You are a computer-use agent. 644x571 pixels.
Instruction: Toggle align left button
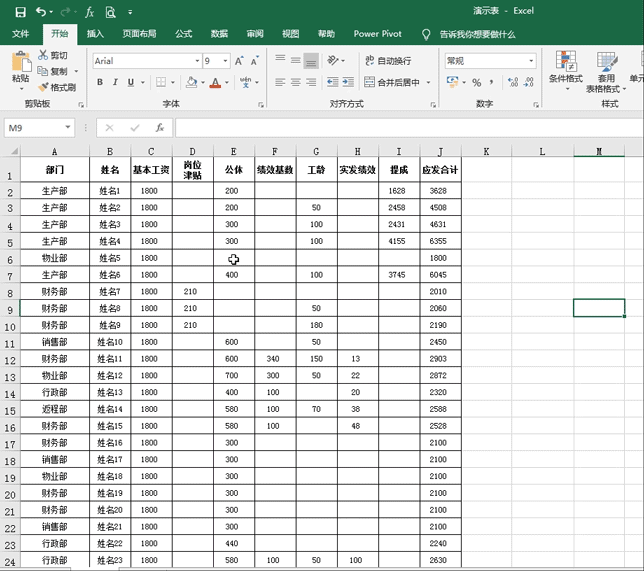click(x=280, y=82)
